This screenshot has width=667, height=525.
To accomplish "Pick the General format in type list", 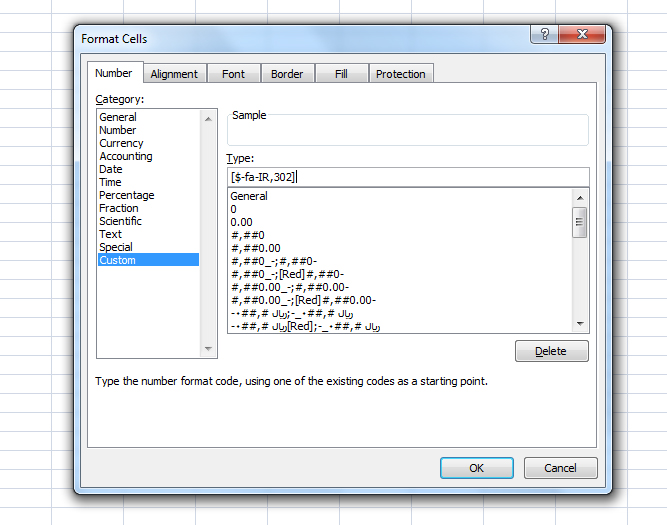I will pos(249,196).
